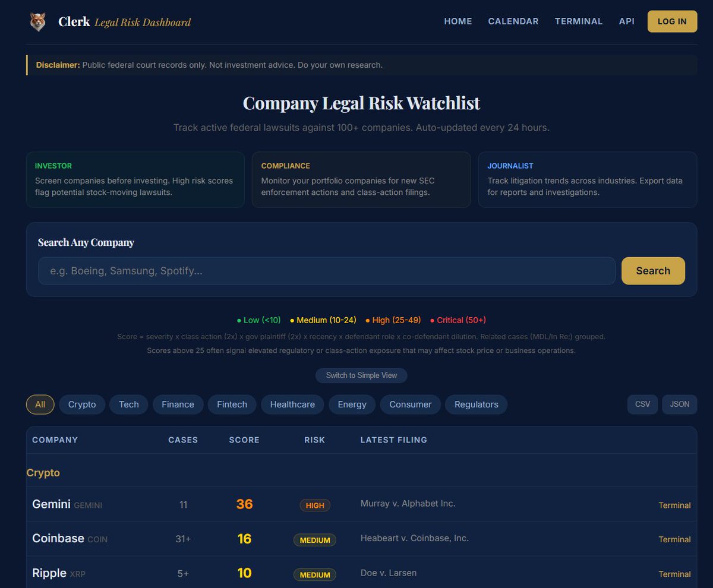Open Doe v. Larsen filing
The width and height of the screenshot is (713, 588).
389,573
